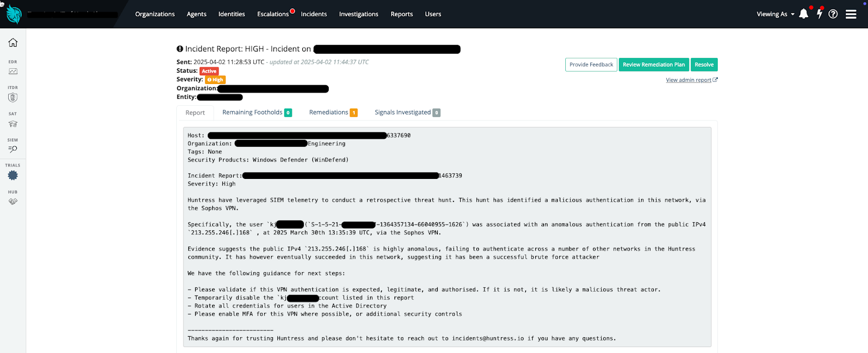Open the Remediations tab

pyautogui.click(x=333, y=112)
